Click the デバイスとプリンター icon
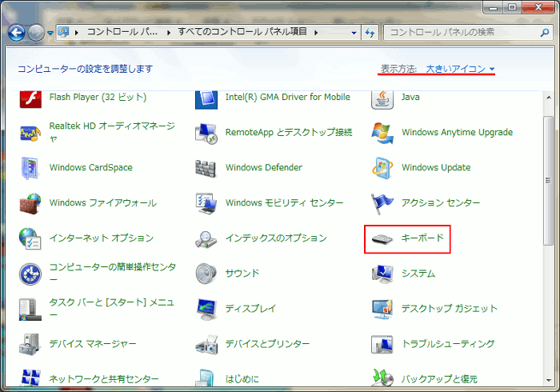This screenshot has height=392, width=560. (x=206, y=344)
